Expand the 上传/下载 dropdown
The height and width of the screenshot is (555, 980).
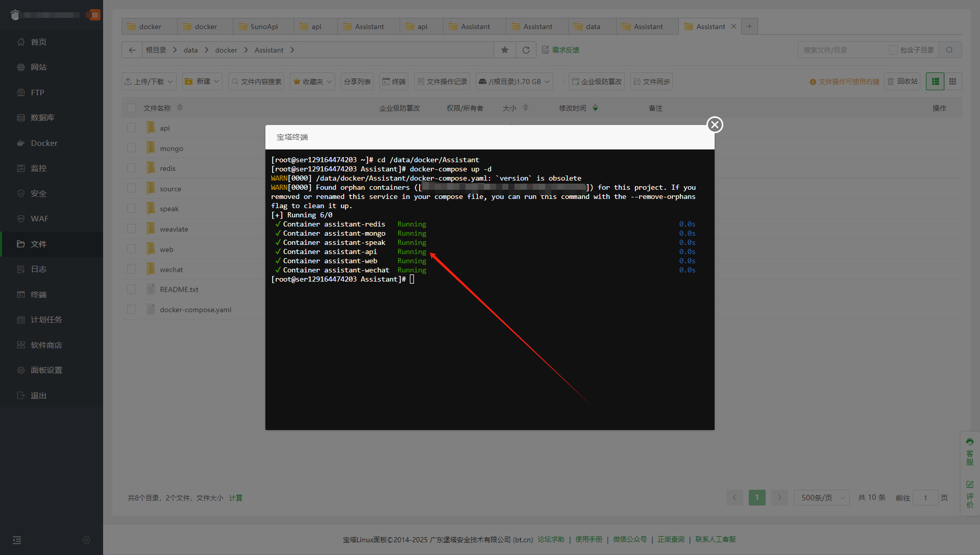pyautogui.click(x=149, y=82)
